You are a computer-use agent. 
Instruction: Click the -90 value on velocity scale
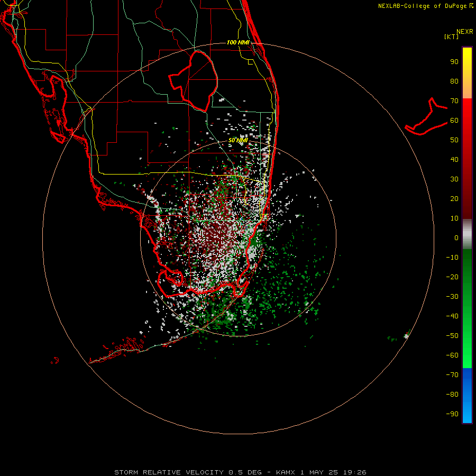(452, 414)
